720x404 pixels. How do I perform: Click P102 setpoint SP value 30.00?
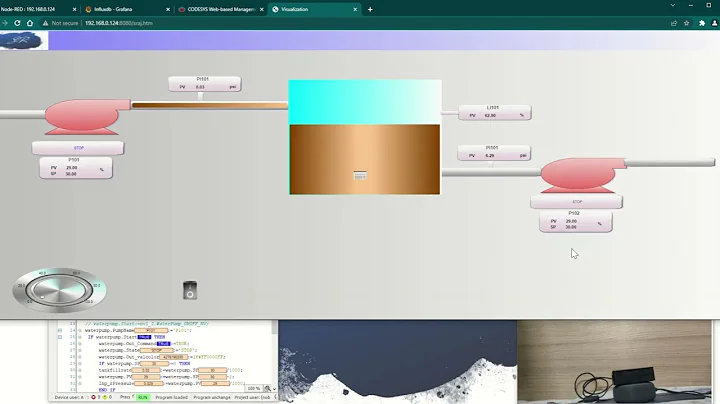point(571,227)
